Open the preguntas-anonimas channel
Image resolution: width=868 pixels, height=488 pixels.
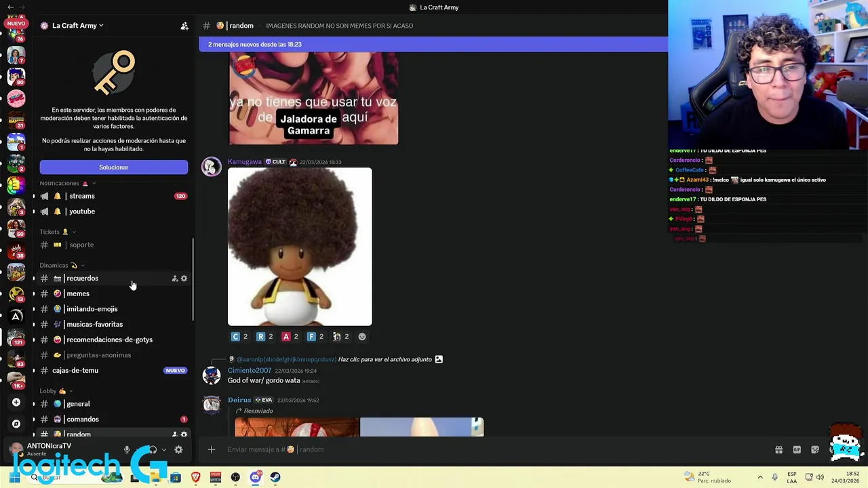[x=114, y=355]
